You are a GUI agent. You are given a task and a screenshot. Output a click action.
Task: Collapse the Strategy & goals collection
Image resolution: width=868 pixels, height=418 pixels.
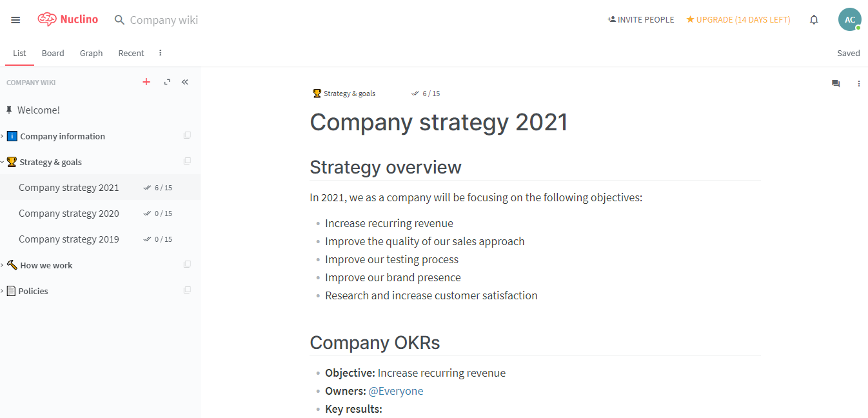2,162
